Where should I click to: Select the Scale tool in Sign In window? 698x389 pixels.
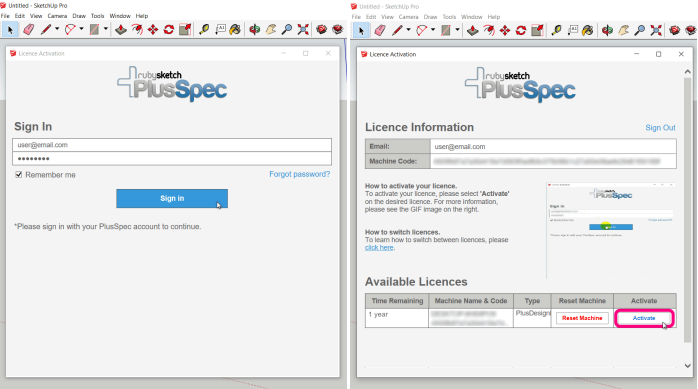[185, 30]
